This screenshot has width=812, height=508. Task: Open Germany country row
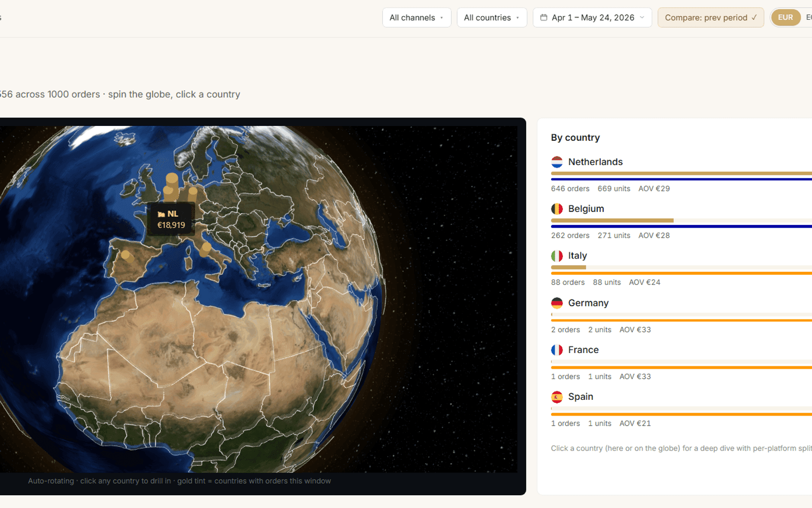[x=682, y=315]
